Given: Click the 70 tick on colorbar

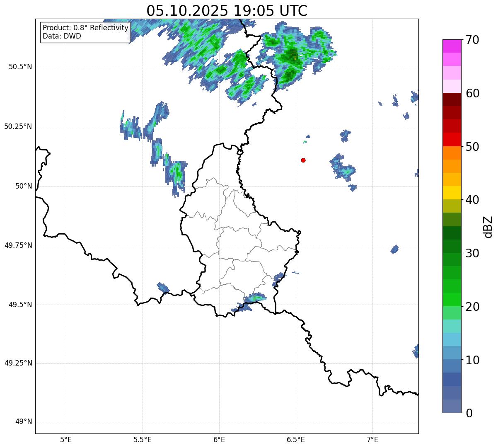Looking at the screenshot, I should click(472, 40).
